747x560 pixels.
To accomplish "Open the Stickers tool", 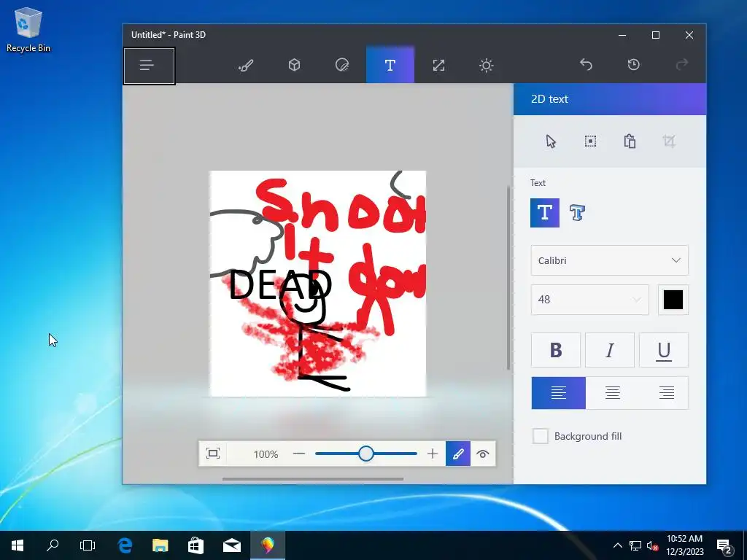I will (342, 65).
